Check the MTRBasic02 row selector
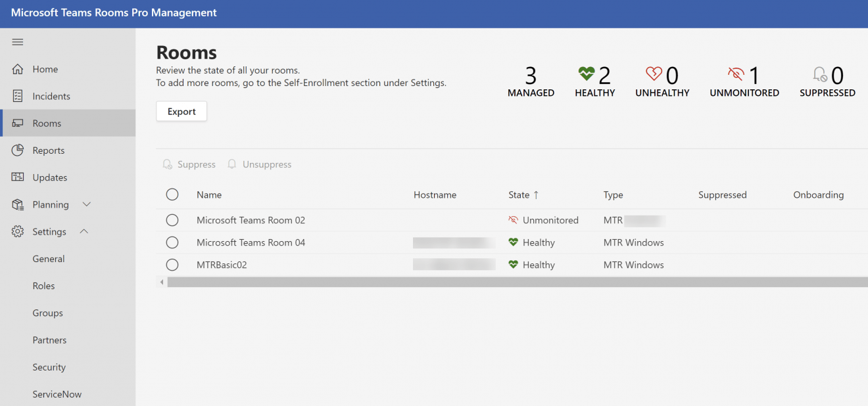 tap(172, 265)
